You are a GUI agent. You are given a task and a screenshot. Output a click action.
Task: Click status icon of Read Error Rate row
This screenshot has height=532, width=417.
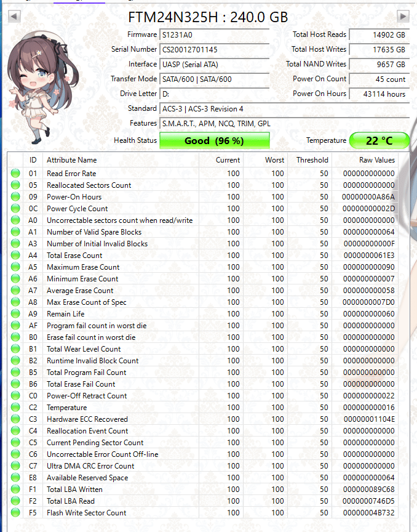tap(15, 174)
